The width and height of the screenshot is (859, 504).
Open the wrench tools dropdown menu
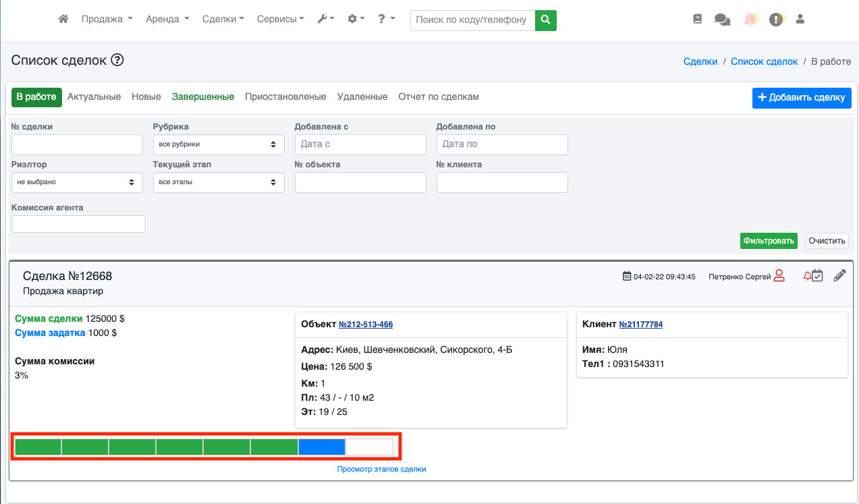(325, 20)
